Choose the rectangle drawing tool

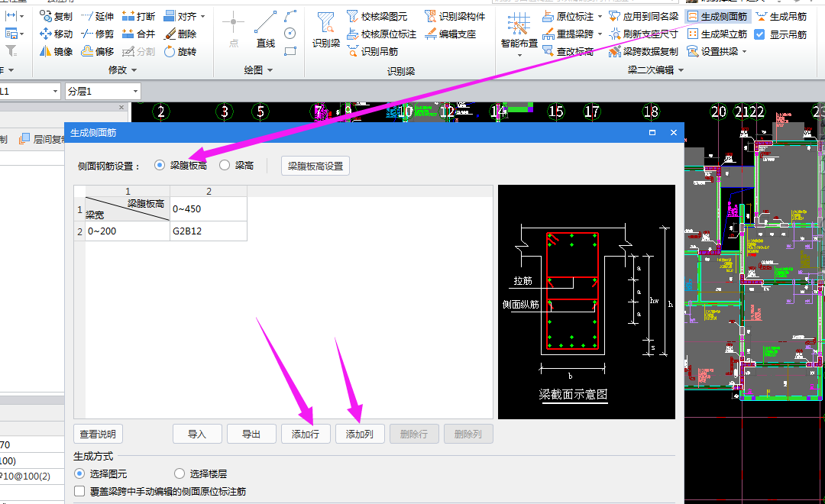coord(290,52)
